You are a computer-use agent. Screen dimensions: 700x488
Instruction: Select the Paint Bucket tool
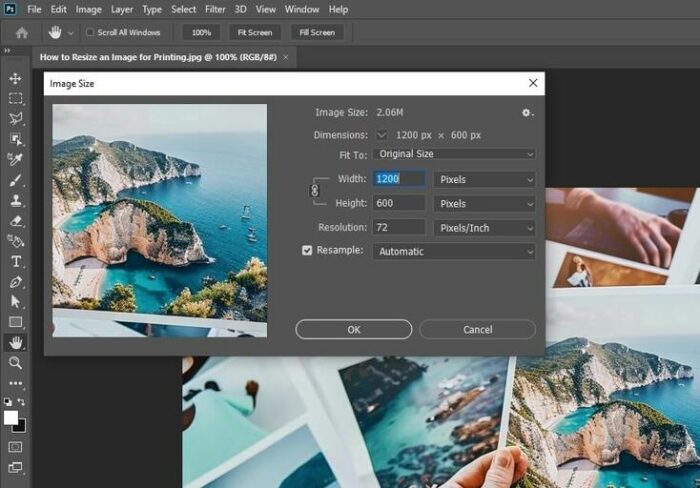click(x=15, y=241)
